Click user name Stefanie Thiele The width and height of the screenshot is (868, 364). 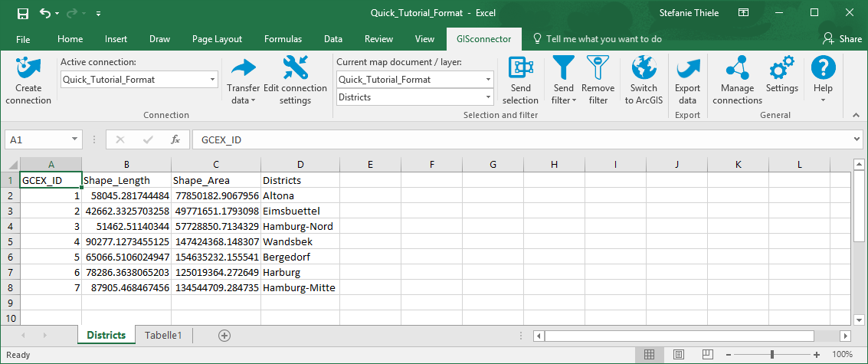pyautogui.click(x=689, y=12)
